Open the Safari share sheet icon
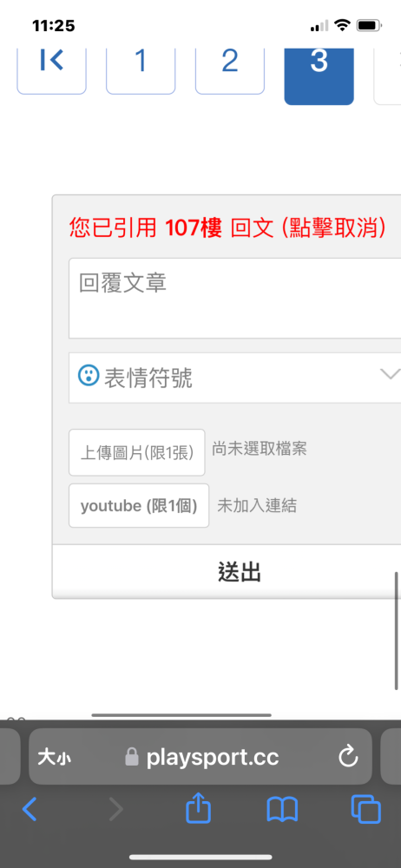Viewport: 401px width, 868px height. tap(198, 809)
